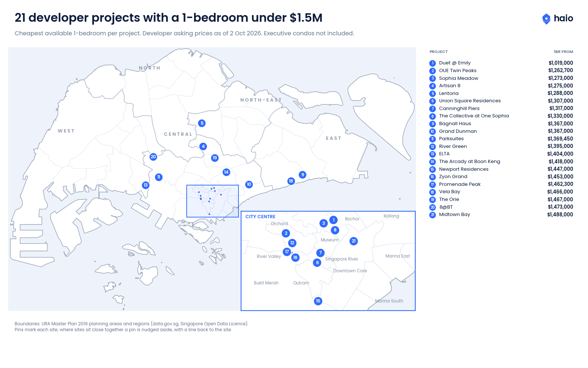Click the 1BR FROM column header
588x368 pixels.
pyautogui.click(x=563, y=52)
